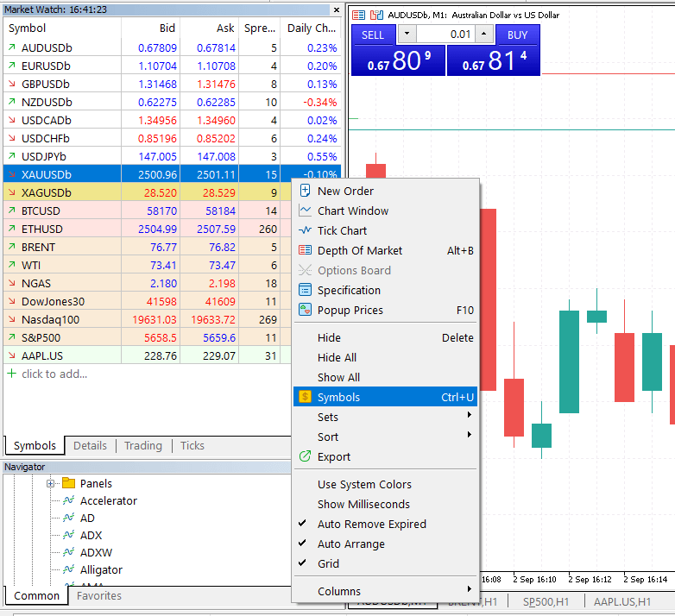Click the Depth Of Market icon in menu
The width and height of the screenshot is (675, 616).
(x=305, y=250)
